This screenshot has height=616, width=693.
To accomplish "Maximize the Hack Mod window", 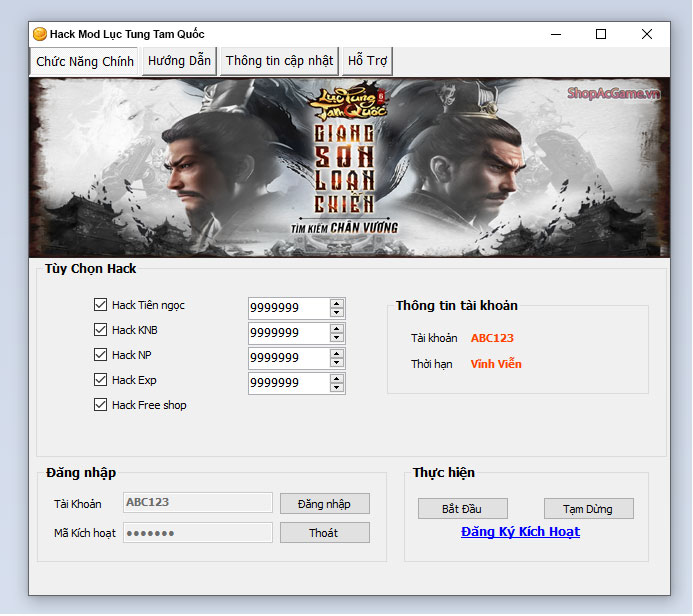I will coord(601,34).
